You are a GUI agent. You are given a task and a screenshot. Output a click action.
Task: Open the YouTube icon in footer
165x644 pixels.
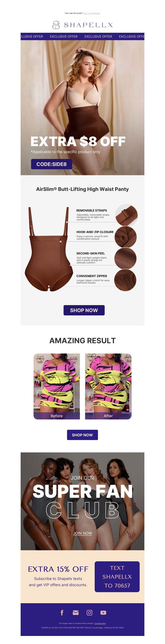[x=103, y=612]
